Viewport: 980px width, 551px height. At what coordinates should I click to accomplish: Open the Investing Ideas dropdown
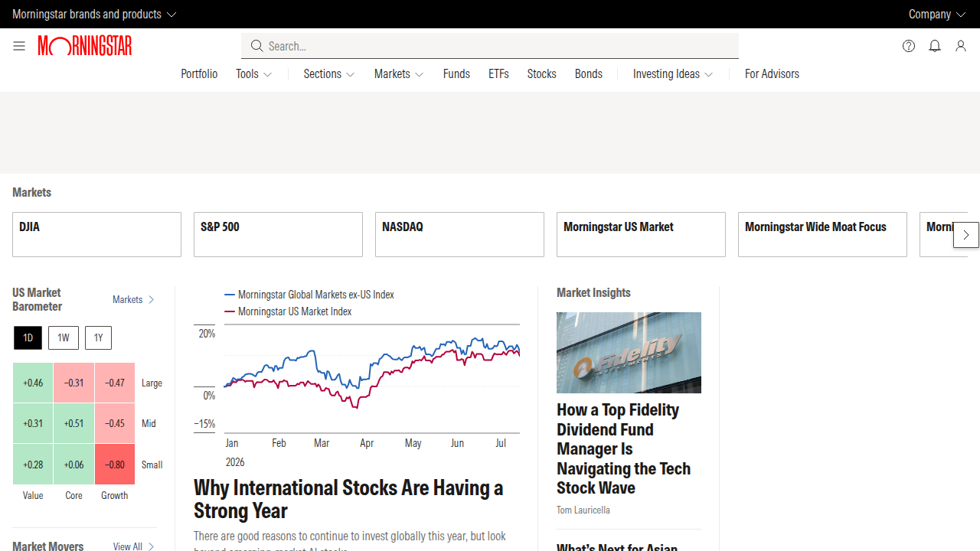(x=673, y=74)
